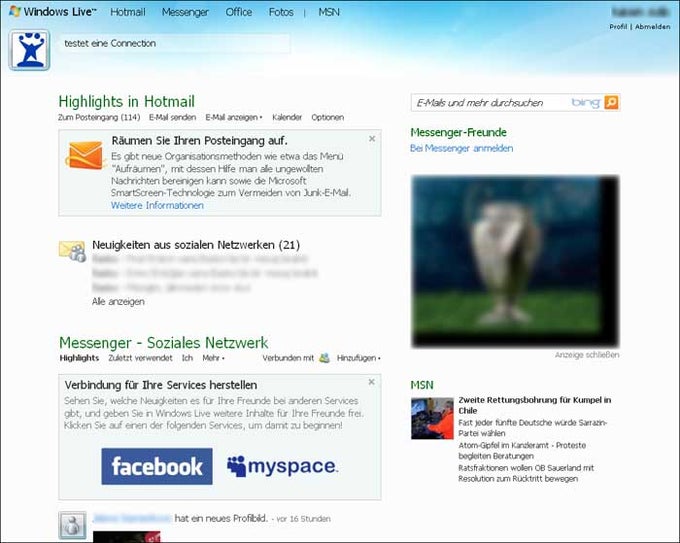The height and width of the screenshot is (543, 680).
Task: Open 'Atom-Gipfel im Kanzleramt' news link
Action: click(x=522, y=450)
